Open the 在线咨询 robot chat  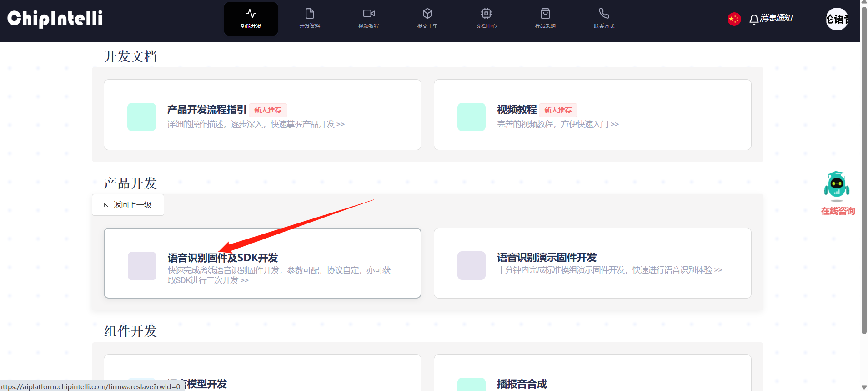point(837,186)
